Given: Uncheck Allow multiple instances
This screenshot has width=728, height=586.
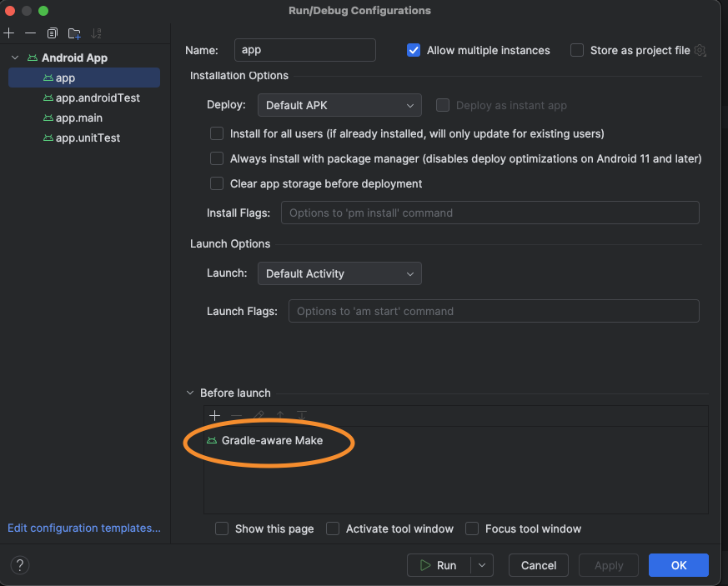Looking at the screenshot, I should click(414, 50).
